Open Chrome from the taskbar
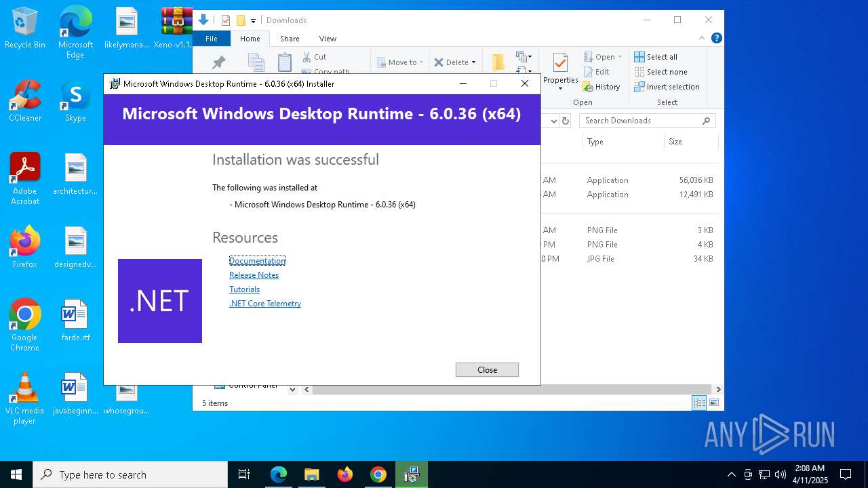The image size is (868, 488). tap(378, 474)
